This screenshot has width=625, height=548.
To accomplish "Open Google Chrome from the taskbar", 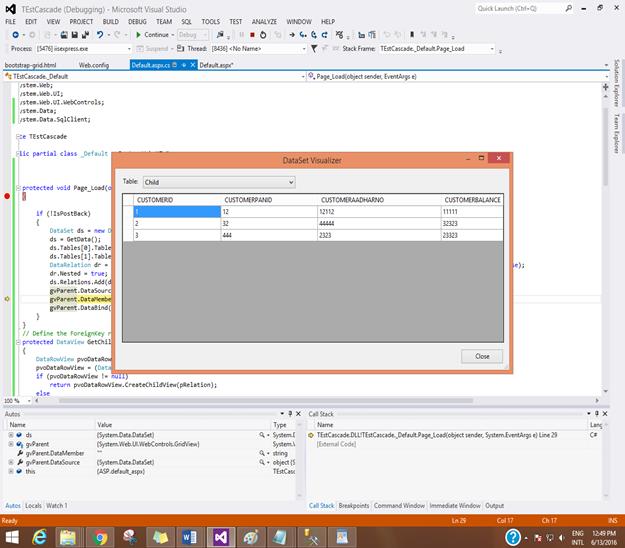I will tap(100, 537).
